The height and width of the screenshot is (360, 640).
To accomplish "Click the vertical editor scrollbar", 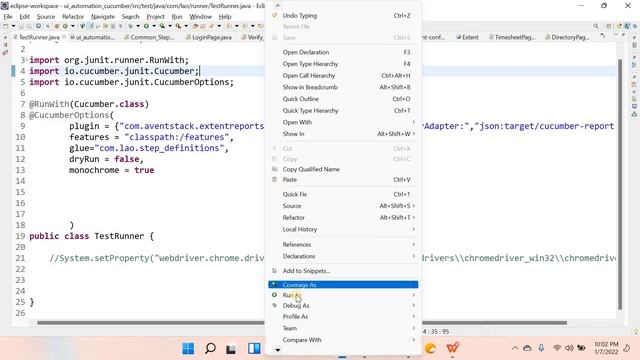I will [x=620, y=184].
